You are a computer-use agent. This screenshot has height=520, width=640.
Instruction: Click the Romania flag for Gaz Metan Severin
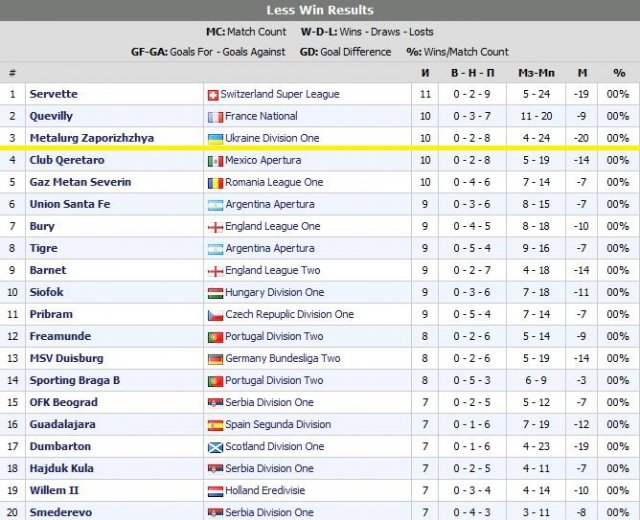tap(213, 183)
